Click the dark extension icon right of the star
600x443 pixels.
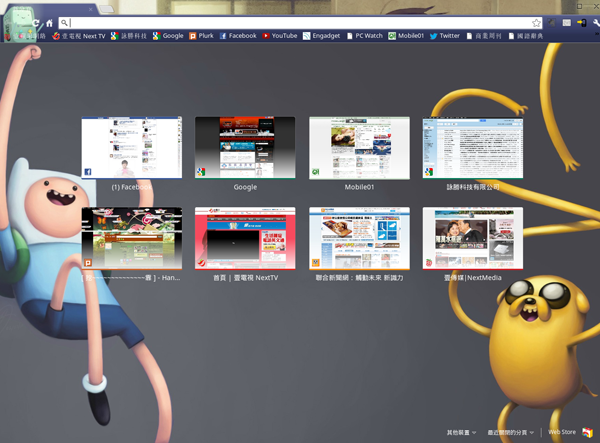551,23
